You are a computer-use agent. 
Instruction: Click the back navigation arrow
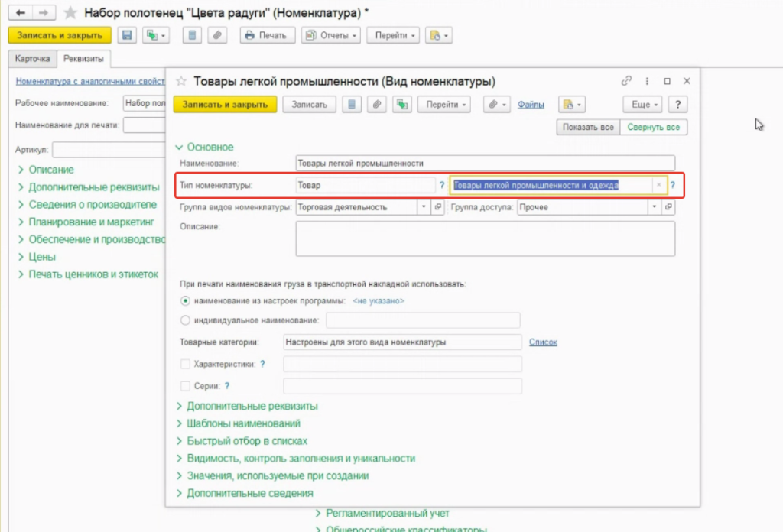pos(21,13)
